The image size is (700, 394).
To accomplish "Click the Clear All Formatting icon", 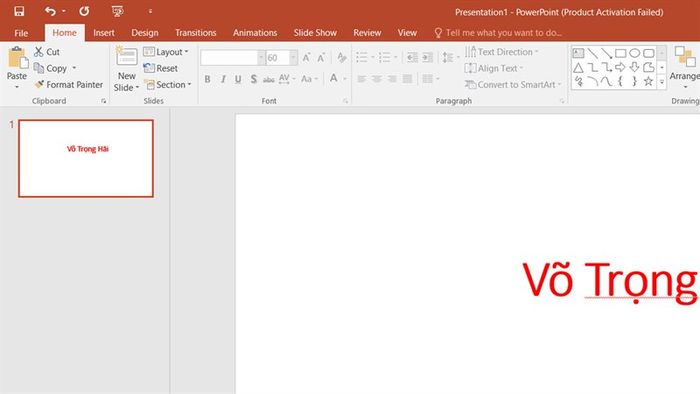I will pyautogui.click(x=342, y=58).
